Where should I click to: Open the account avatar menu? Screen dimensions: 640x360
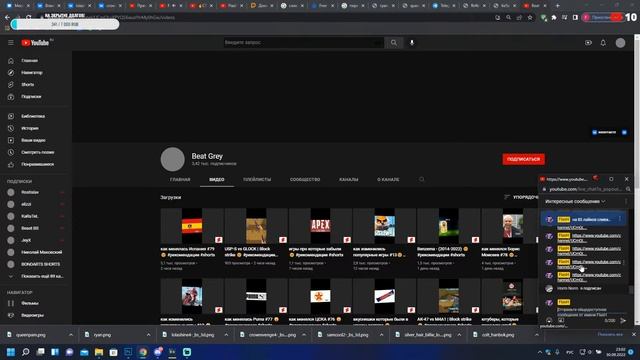tap(620, 42)
